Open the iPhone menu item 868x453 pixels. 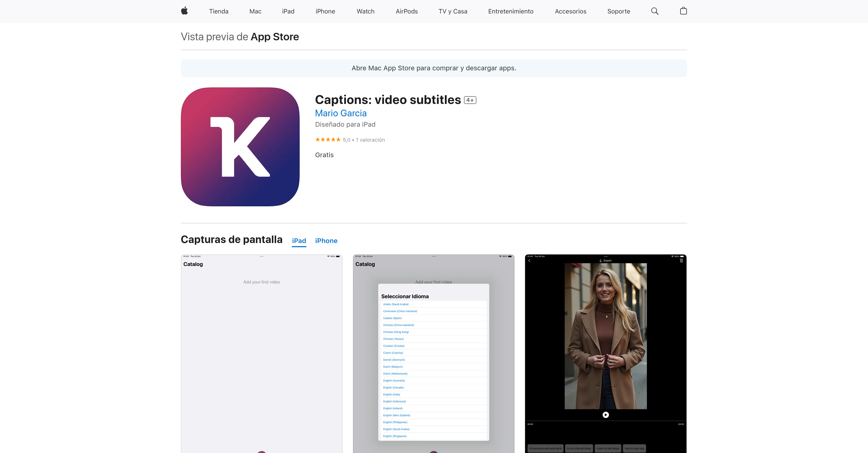pyautogui.click(x=325, y=11)
